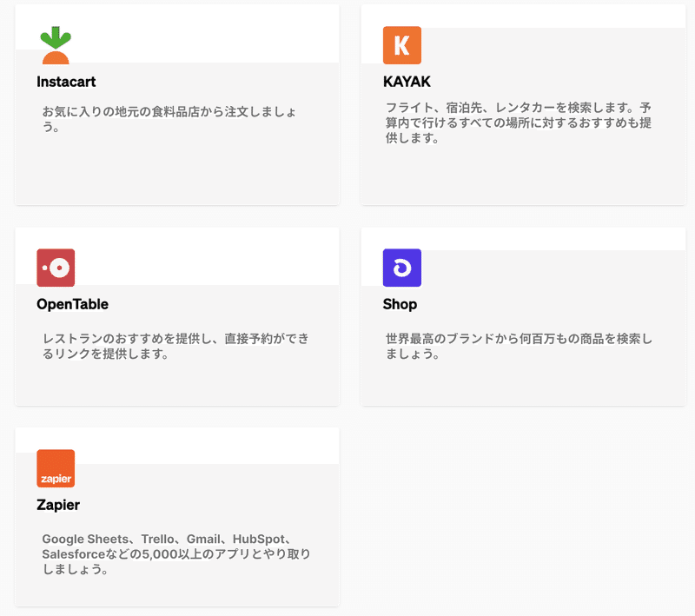Select OpenTable description about レストランのおすすめ

(x=175, y=346)
